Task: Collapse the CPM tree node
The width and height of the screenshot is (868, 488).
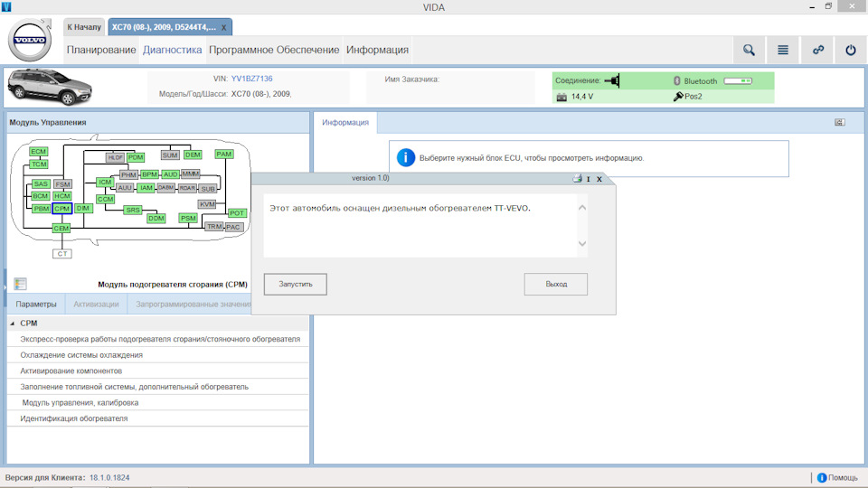Action: point(12,324)
